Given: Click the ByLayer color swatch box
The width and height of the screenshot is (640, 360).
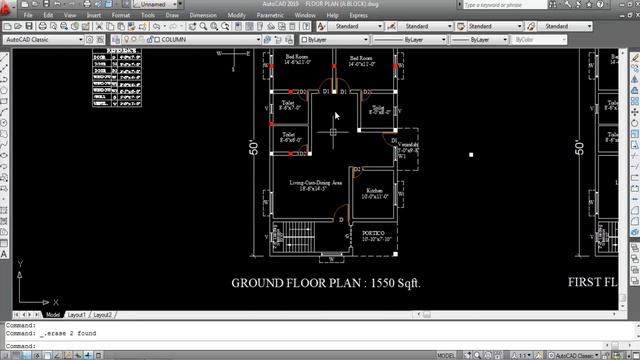Looking at the screenshot, I should click(304, 40).
